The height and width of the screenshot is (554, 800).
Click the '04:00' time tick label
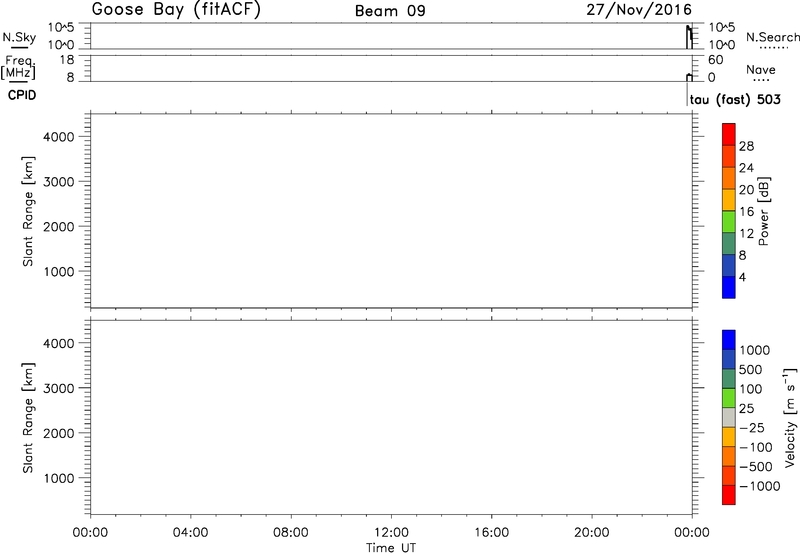click(x=190, y=533)
